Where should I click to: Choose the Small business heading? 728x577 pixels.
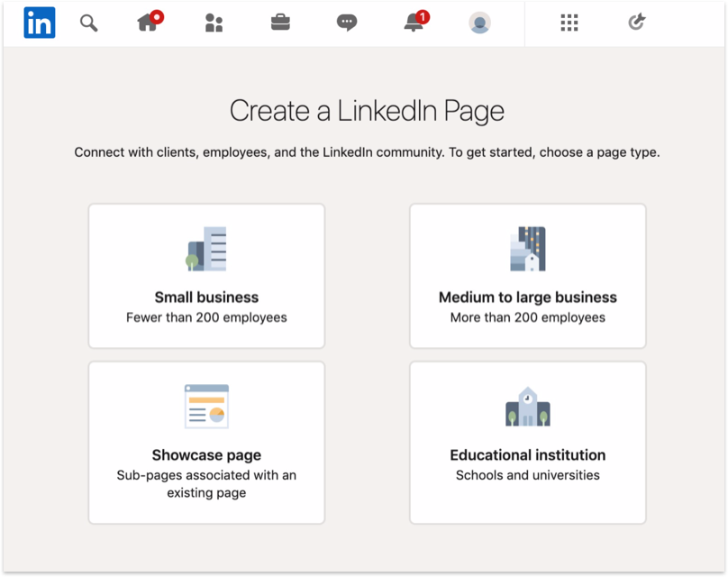(206, 298)
